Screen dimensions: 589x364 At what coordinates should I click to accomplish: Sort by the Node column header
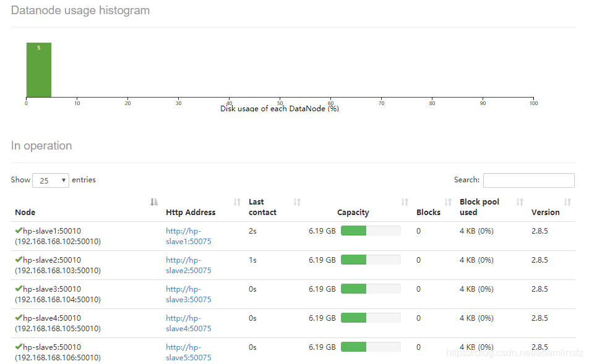tap(25, 212)
